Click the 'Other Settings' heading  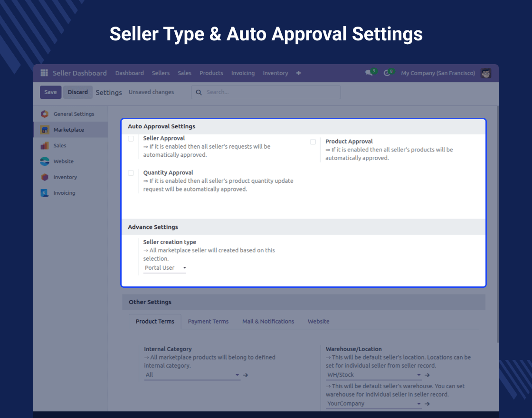150,302
